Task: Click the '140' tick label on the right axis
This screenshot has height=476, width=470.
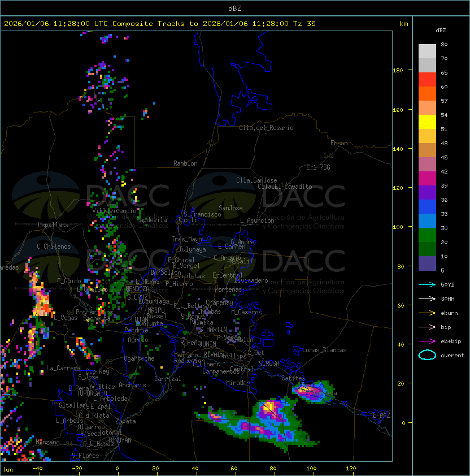Action: [398, 149]
